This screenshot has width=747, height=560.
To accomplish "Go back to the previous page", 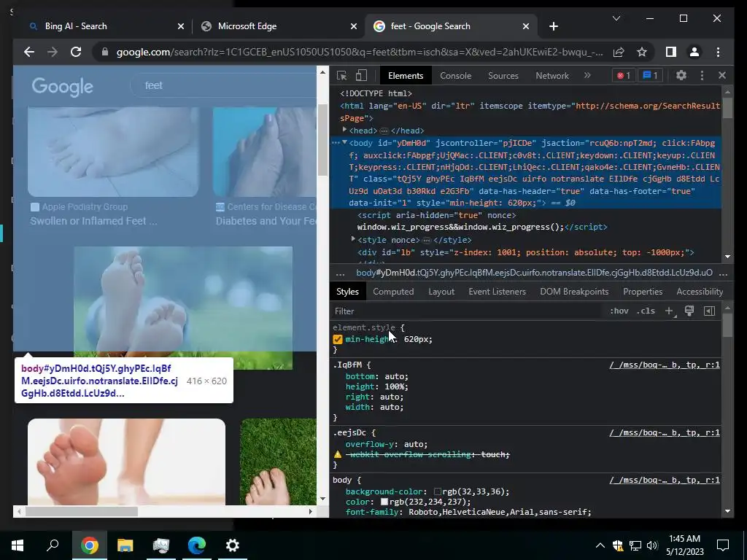I will (x=29, y=52).
